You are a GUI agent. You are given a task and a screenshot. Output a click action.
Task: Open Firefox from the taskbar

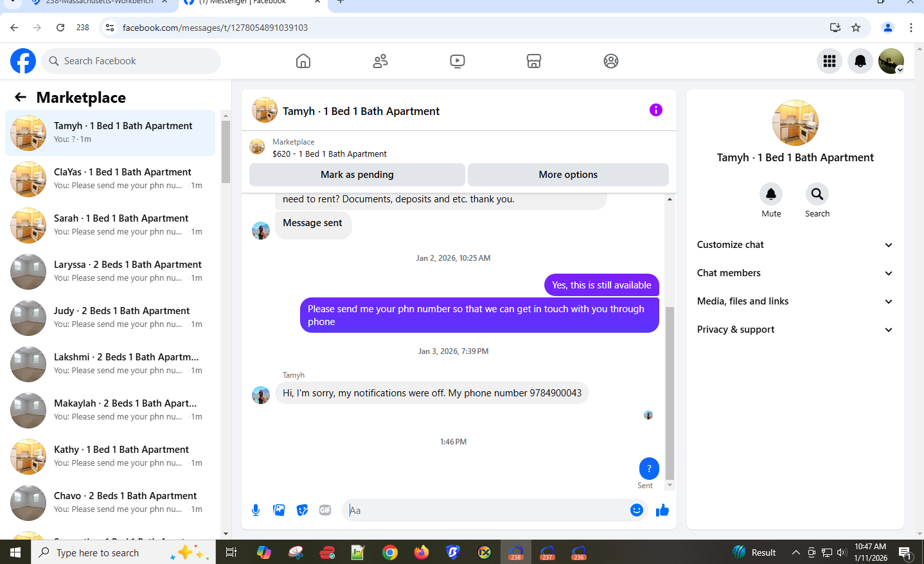point(422,552)
